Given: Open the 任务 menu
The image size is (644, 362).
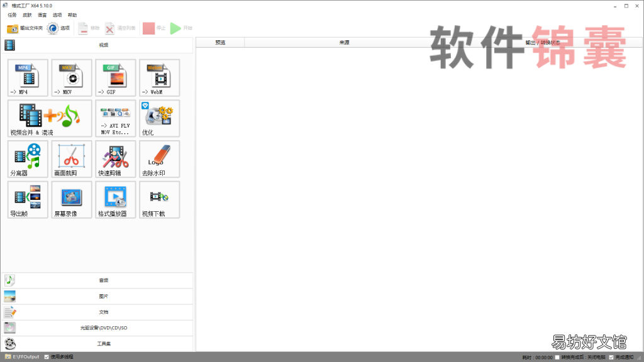Looking at the screenshot, I should click(x=13, y=15).
